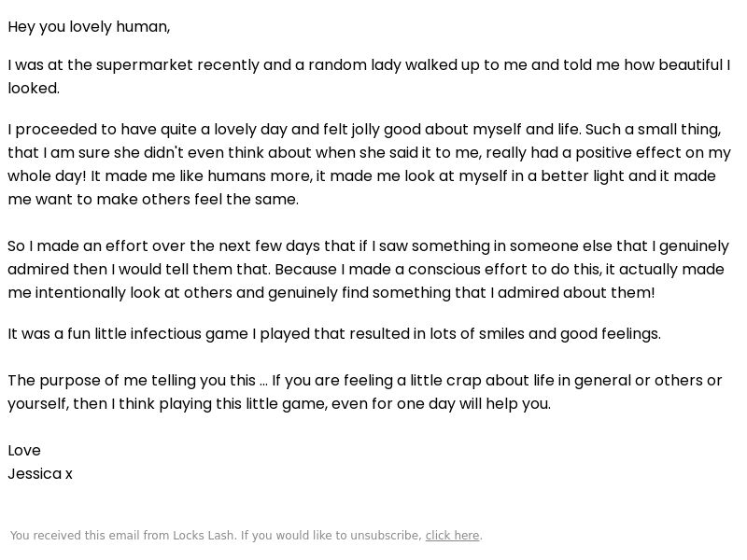Click the 'Hey you lovely human,' greeting

coord(89,27)
